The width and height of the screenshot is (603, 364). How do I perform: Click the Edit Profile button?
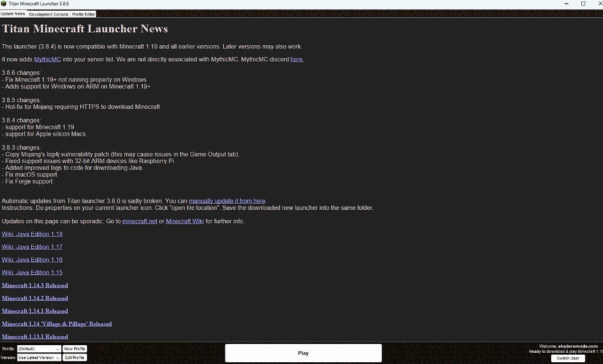(x=75, y=358)
